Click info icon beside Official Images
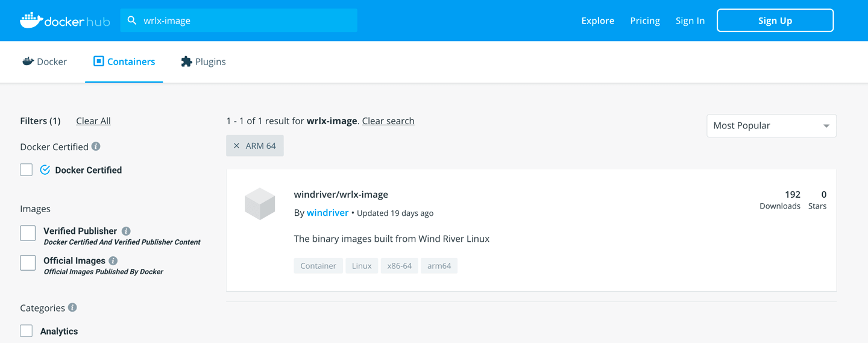This screenshot has height=343, width=868. coord(113,260)
